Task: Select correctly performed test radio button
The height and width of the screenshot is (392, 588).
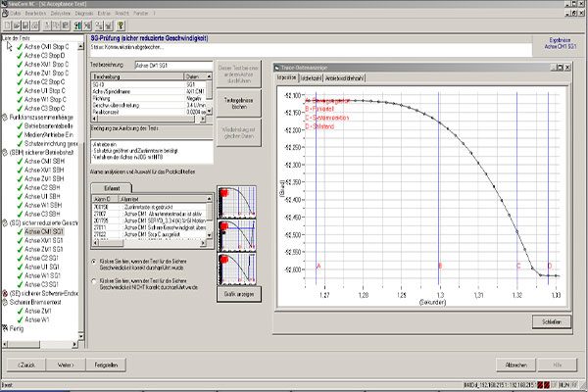Action: pyautogui.click(x=94, y=261)
